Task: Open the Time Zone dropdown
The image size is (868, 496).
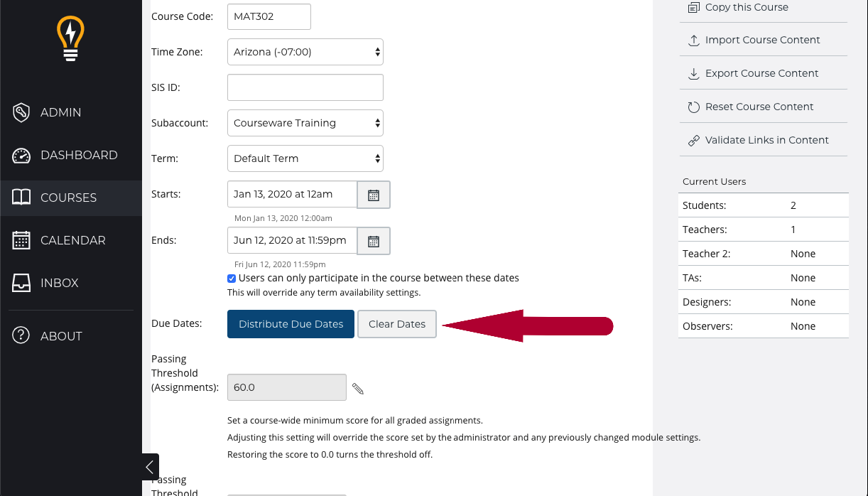Action: (305, 52)
